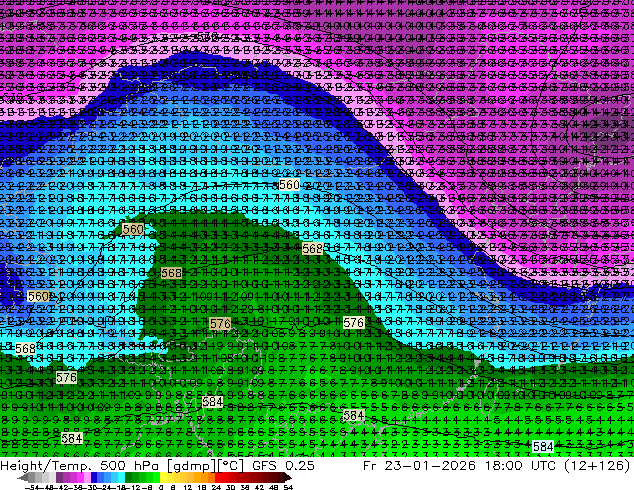
Task: Pick the dark purple swatch in legend
Action: [x=59, y=478]
